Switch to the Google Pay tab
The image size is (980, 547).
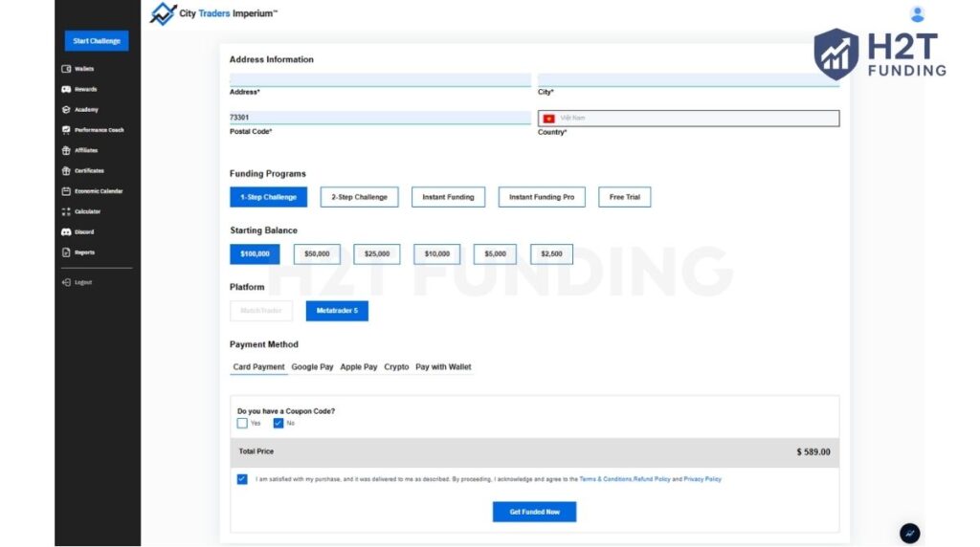[313, 367]
